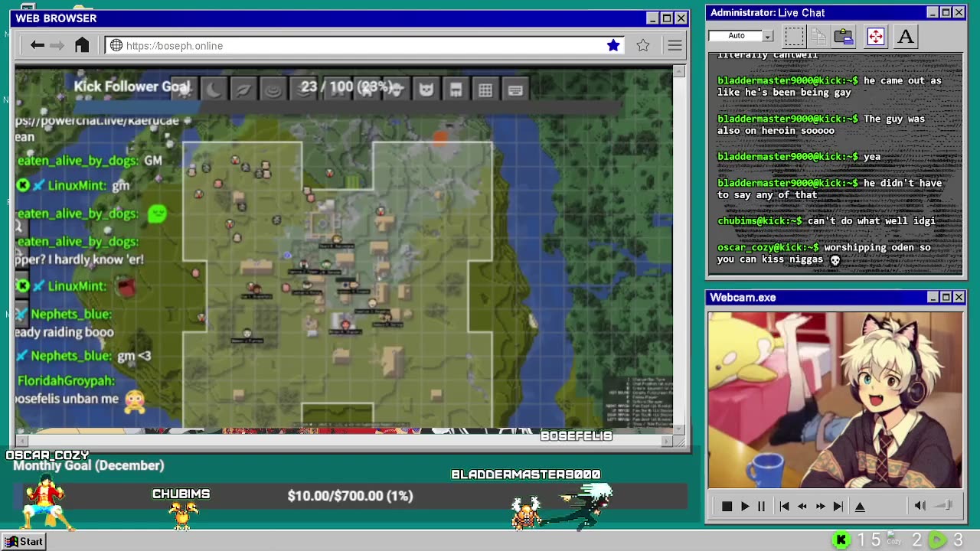This screenshot has height=551, width=980.
Task: Skip to next track in Webcam.exe
Action: (x=838, y=506)
